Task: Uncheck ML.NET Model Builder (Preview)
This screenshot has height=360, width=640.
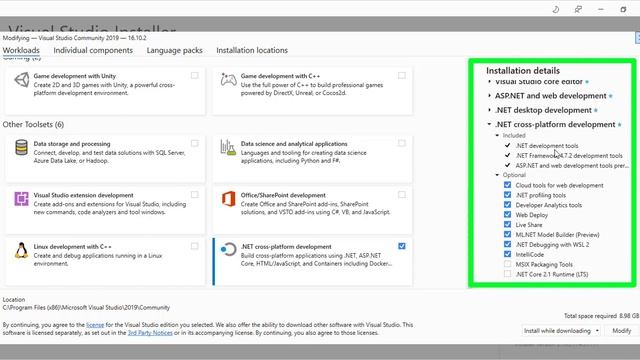Action: pos(507,234)
